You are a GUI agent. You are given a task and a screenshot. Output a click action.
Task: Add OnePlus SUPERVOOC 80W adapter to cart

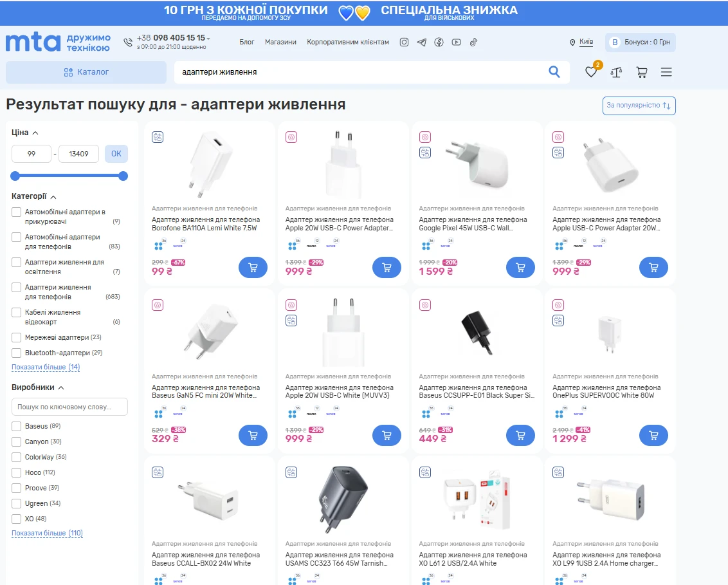coord(653,436)
